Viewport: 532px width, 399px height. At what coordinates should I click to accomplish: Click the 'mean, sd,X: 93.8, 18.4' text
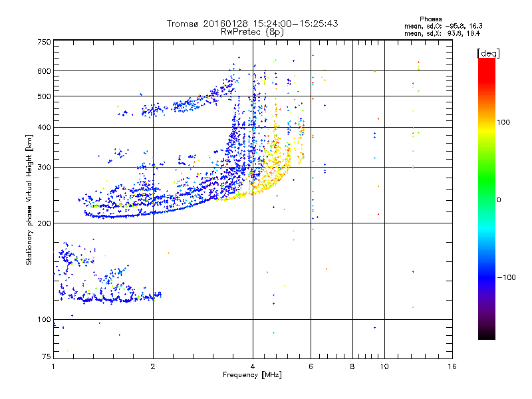click(x=442, y=33)
